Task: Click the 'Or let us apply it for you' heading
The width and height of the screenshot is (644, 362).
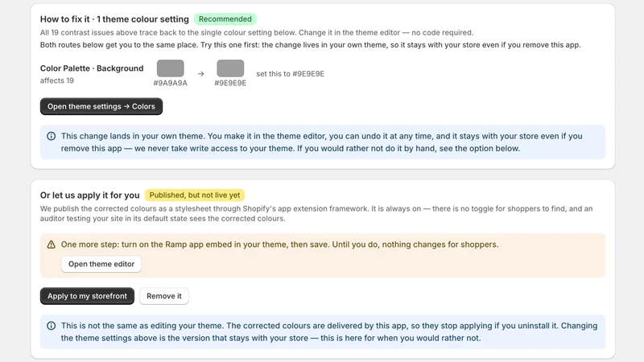Action: (89, 195)
